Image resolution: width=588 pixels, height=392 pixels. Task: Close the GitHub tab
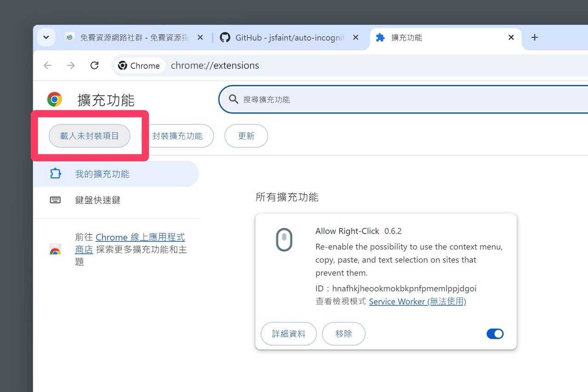356,38
